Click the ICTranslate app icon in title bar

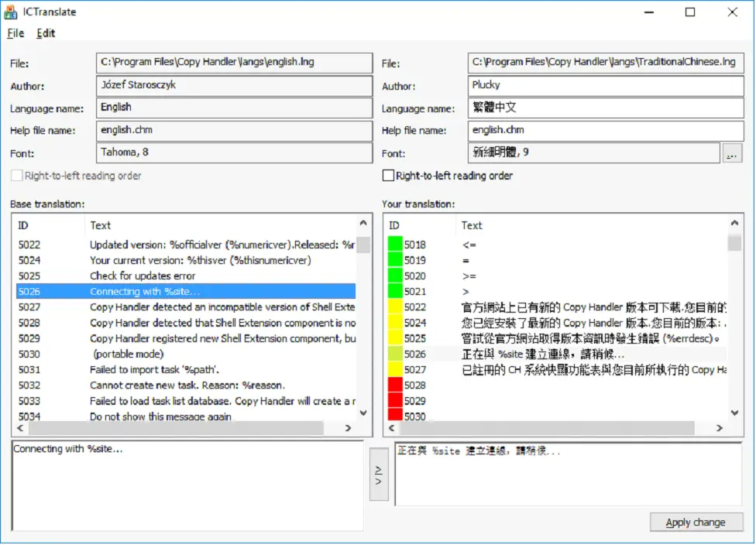tap(10, 12)
